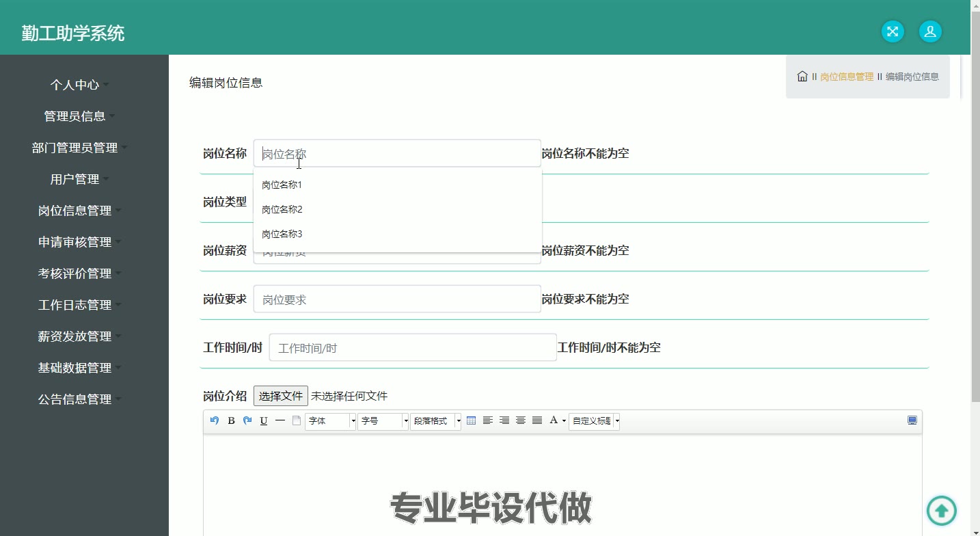Click the 选择文件 file chooser button

280,396
